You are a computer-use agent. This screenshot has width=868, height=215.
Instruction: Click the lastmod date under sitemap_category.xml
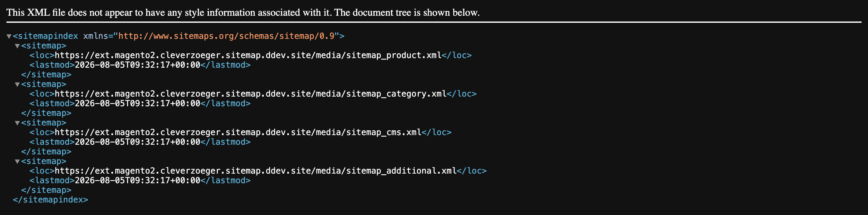(137, 103)
